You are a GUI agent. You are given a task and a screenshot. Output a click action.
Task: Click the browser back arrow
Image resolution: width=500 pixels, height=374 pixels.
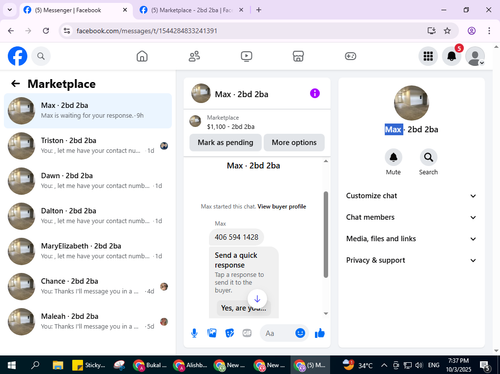[11, 31]
